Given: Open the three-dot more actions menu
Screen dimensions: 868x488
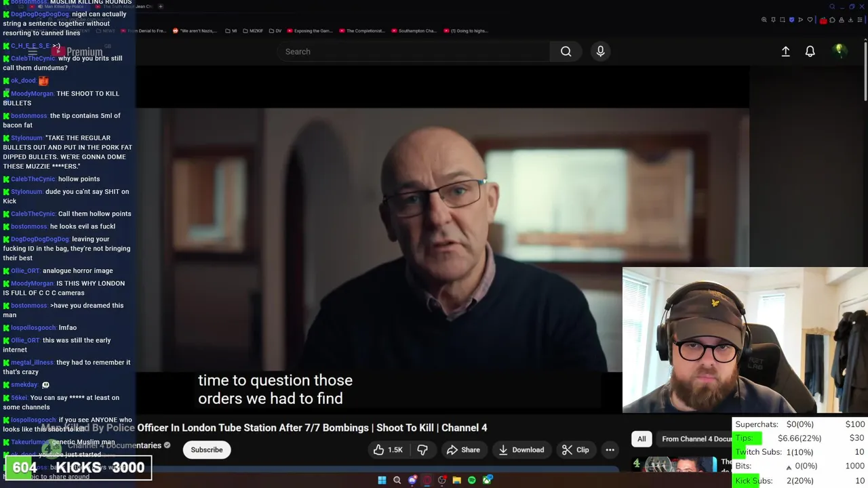Looking at the screenshot, I should tap(610, 450).
